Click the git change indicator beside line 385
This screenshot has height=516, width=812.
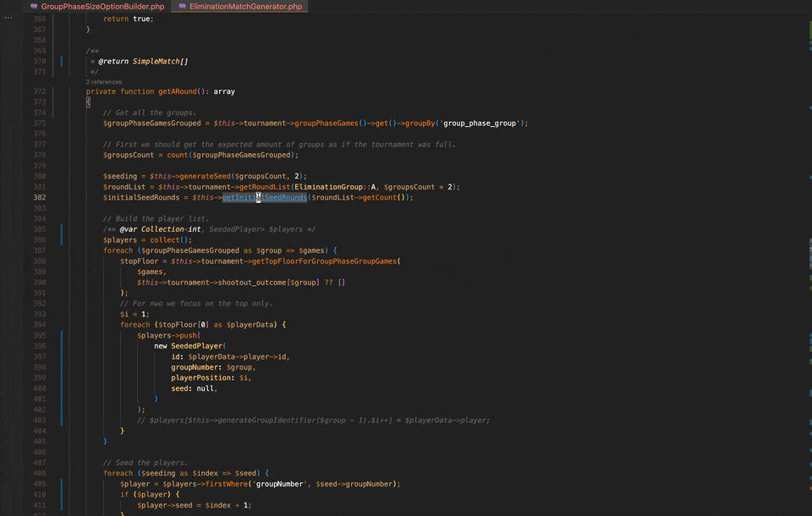pos(60,228)
